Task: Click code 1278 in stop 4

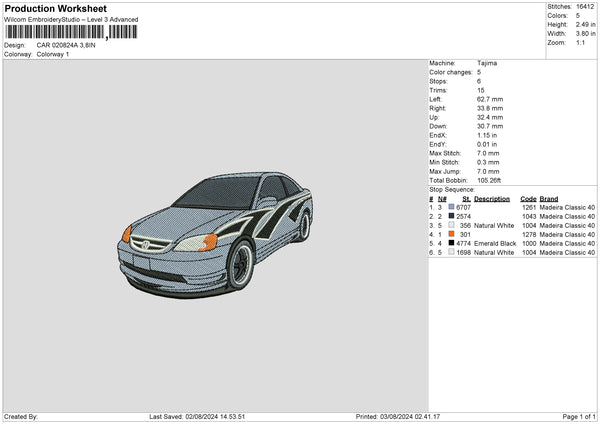Action: coord(529,234)
